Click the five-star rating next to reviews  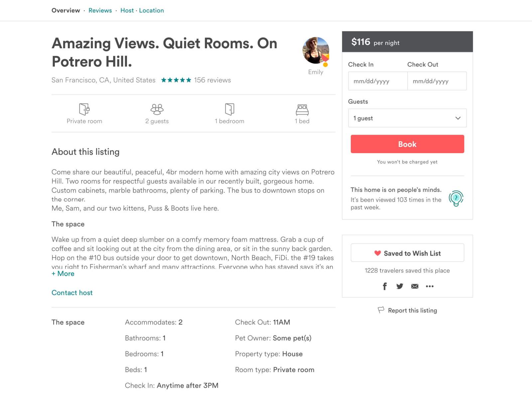point(176,80)
